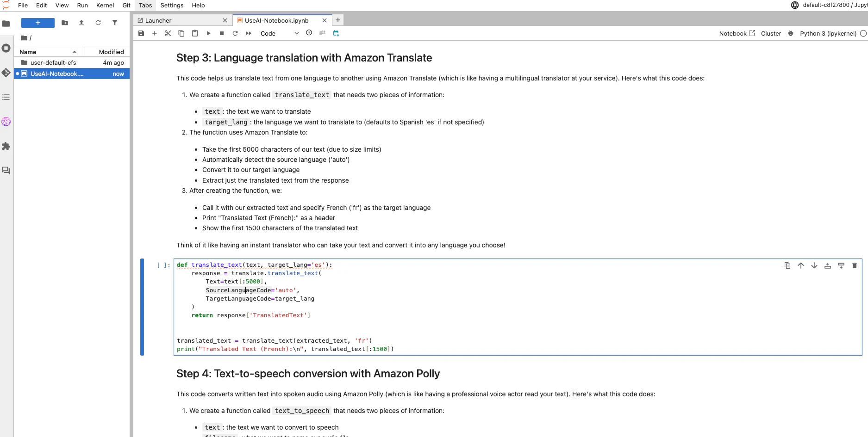Open the View menu

point(62,5)
